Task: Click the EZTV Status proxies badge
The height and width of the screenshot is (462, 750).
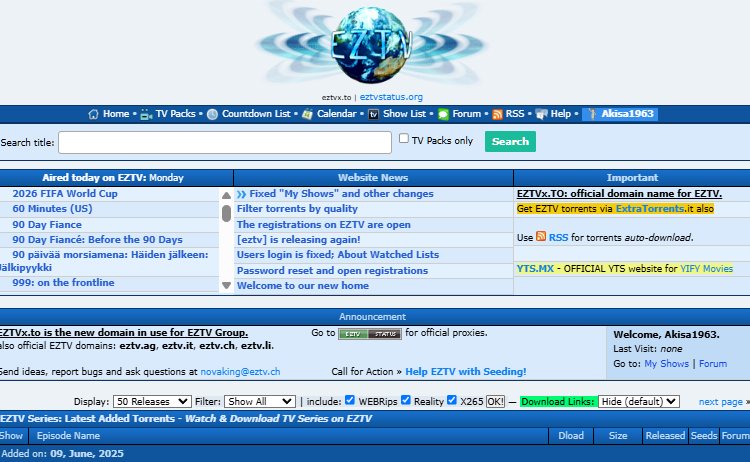Action: tap(370, 334)
